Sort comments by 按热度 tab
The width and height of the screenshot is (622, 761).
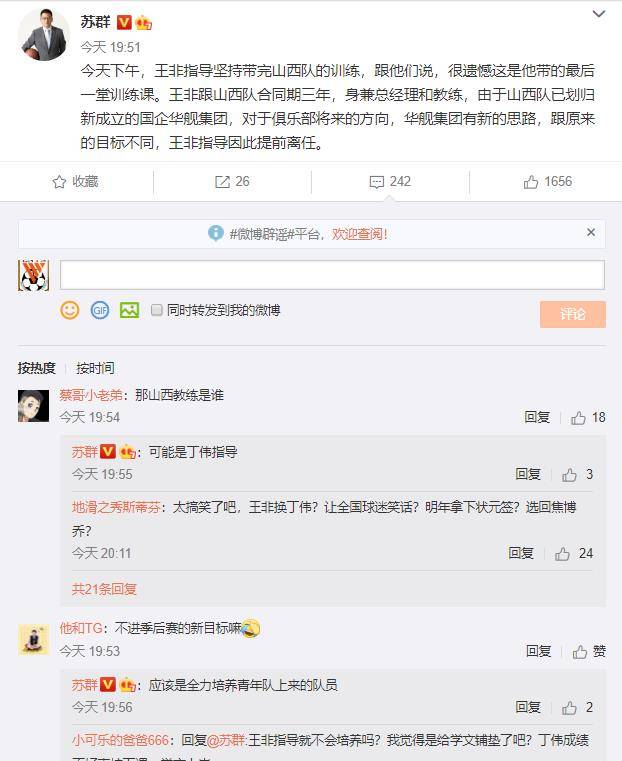[x=37, y=368]
